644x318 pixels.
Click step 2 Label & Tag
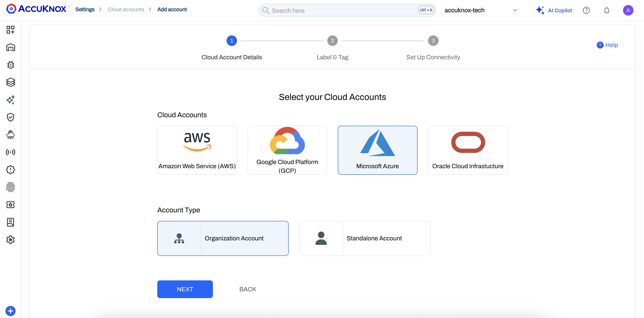(x=333, y=48)
